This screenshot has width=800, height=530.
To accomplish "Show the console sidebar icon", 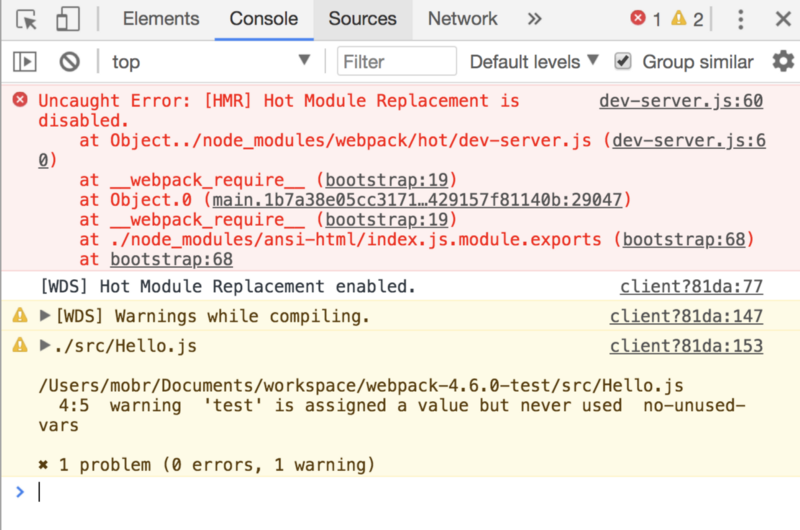I will tap(25, 62).
